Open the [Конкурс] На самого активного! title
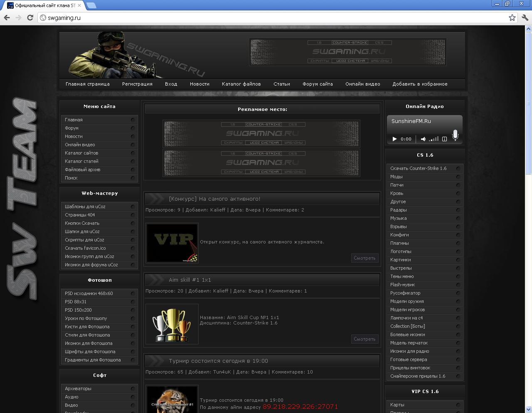The image size is (532, 413). [x=214, y=199]
